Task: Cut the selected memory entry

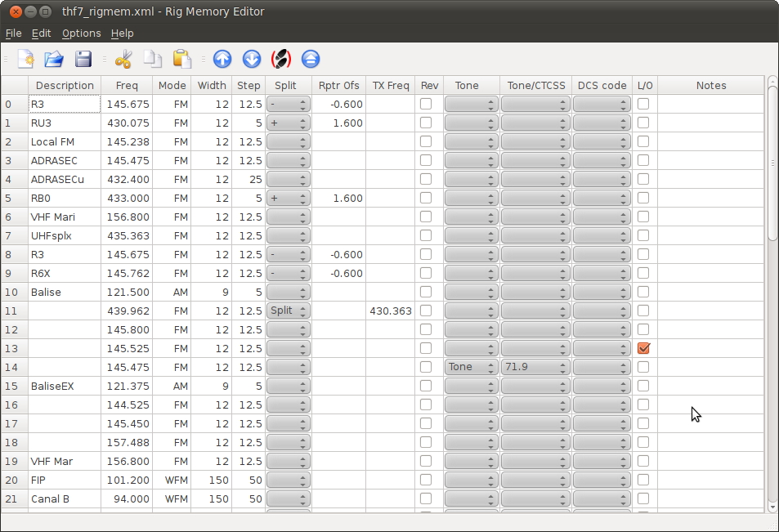Action: (x=123, y=59)
